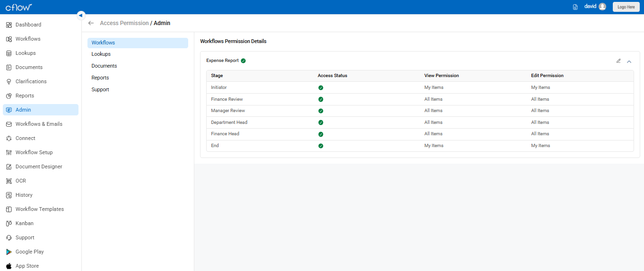The width and height of the screenshot is (644, 271).
Task: Click the Finance Head stage cell
Action: pyautogui.click(x=225, y=134)
